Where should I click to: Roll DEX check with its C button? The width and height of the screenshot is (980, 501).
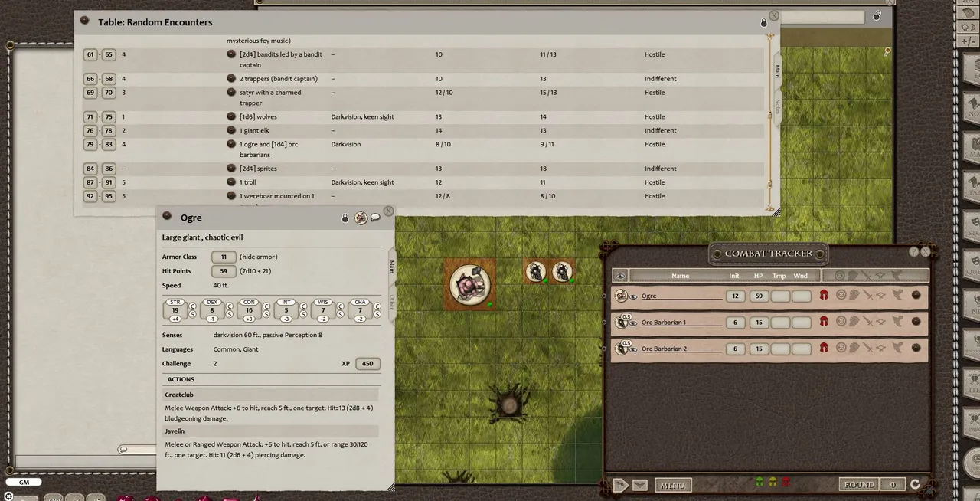[230, 306]
